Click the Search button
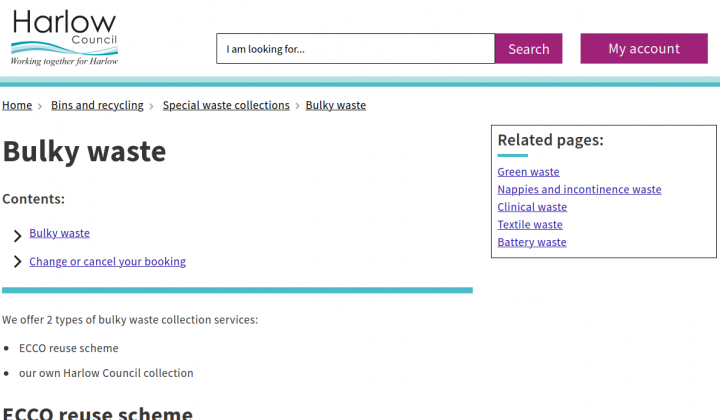Image resolution: width=720 pixels, height=420 pixels. (529, 49)
